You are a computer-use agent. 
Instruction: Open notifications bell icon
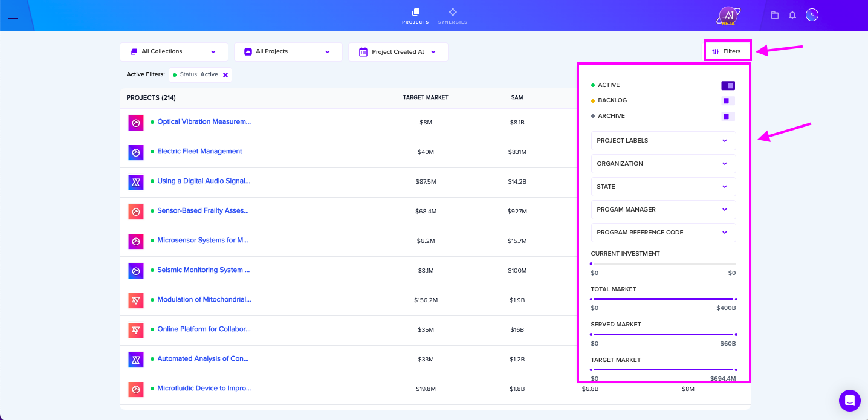[x=792, y=15]
